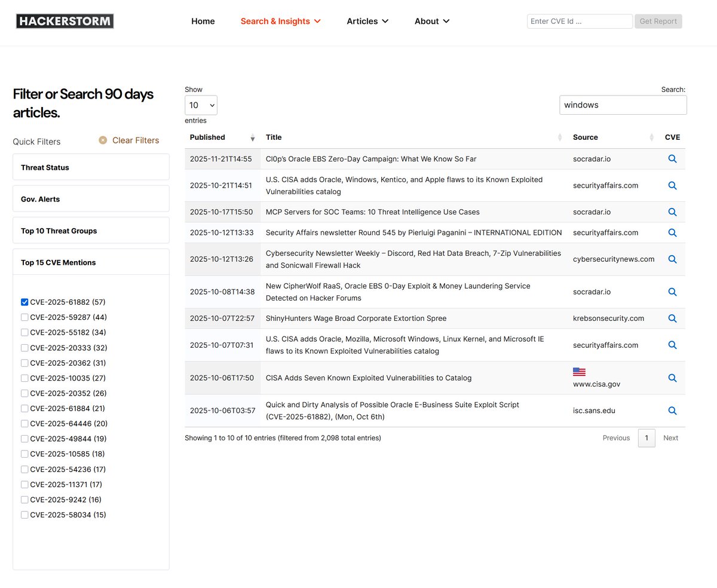The height and width of the screenshot is (588, 717).
Task: Click 'MCP Servers for SOC Teams' title
Action: click(x=373, y=212)
